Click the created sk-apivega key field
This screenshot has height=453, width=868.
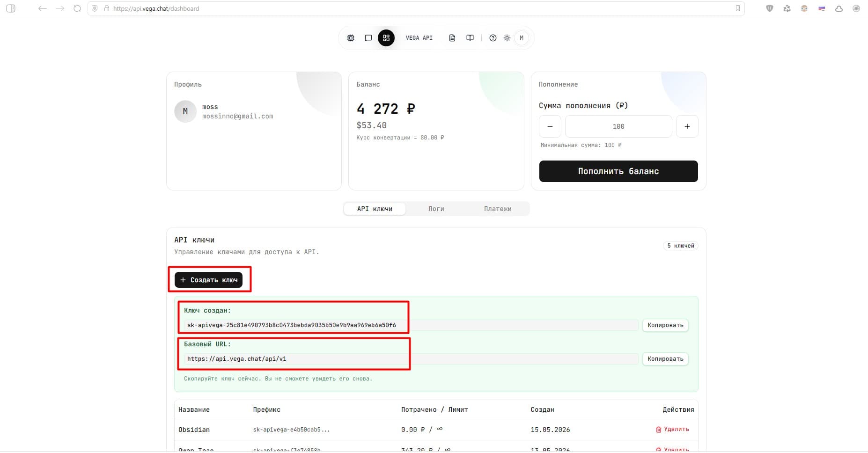pyautogui.click(x=411, y=325)
